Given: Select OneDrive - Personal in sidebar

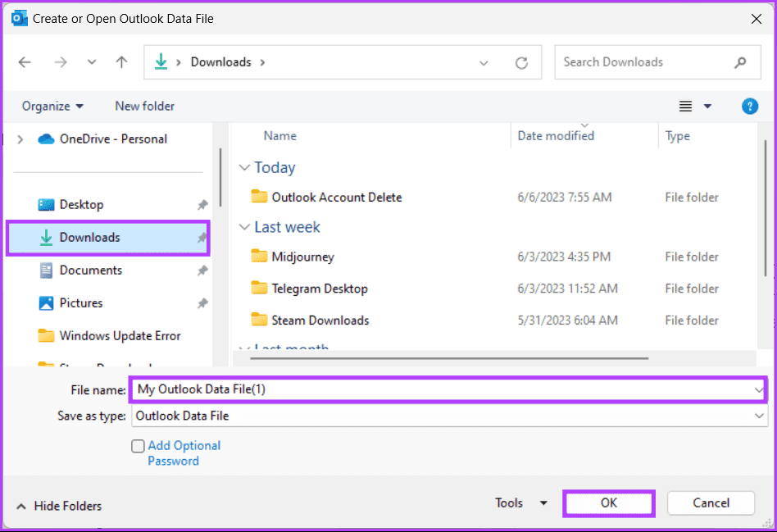Looking at the screenshot, I should 102,139.
